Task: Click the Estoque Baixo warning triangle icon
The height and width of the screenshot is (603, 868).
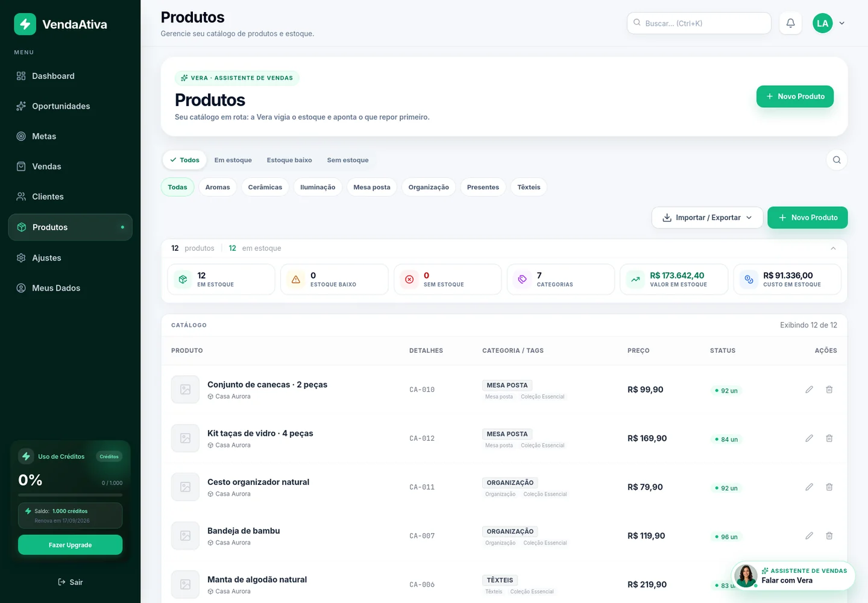Action: pyautogui.click(x=296, y=279)
